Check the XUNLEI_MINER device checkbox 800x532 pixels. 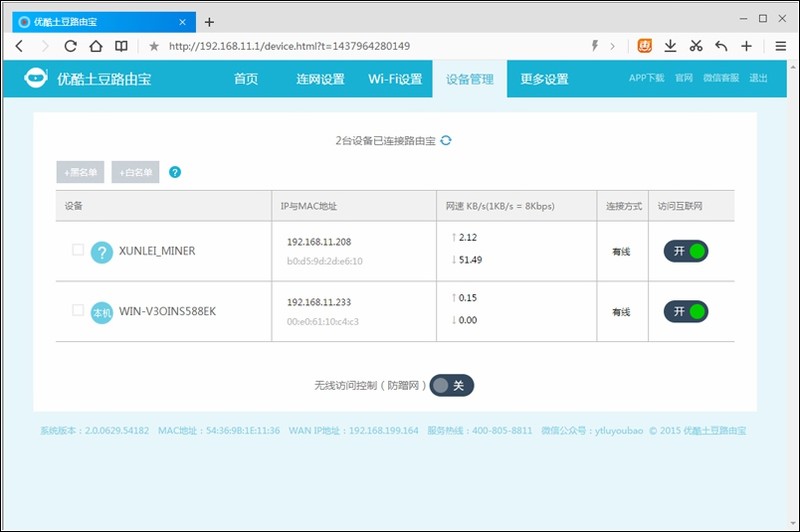(x=78, y=250)
